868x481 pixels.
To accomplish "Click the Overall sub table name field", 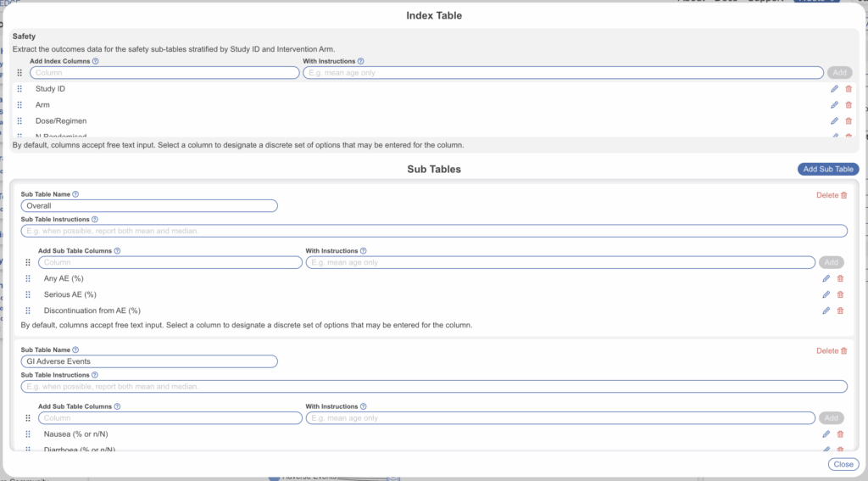I will click(149, 206).
